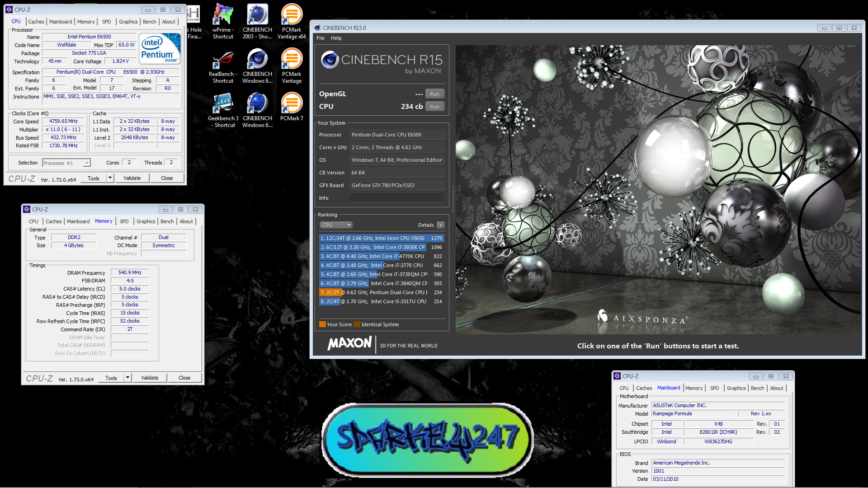Open About tab in Memory CPU-Z window

pyautogui.click(x=186, y=221)
